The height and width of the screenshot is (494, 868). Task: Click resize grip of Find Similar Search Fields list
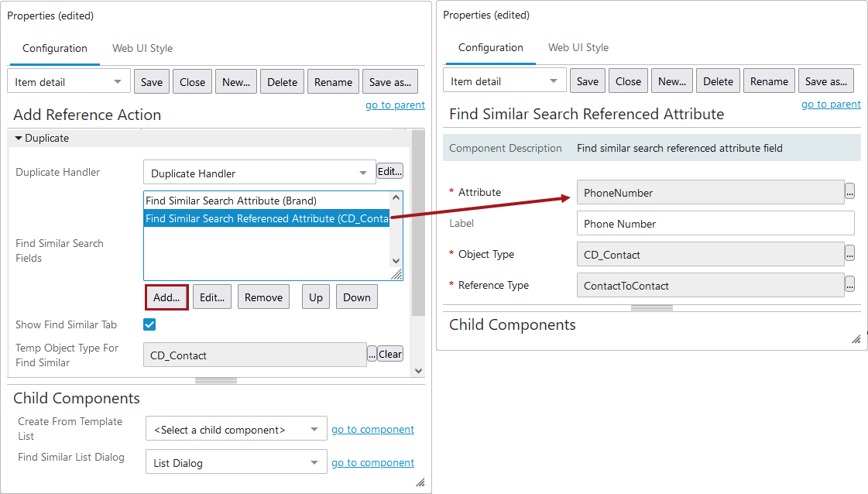pos(396,274)
